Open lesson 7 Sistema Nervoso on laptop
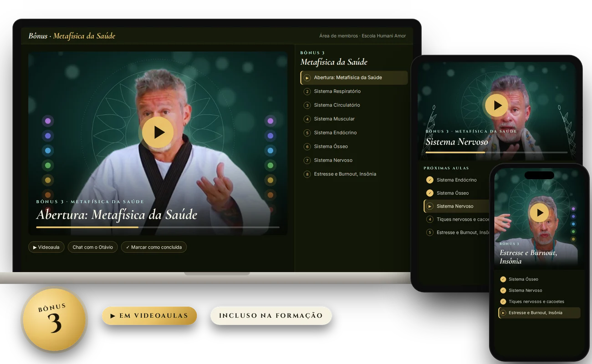592x364 pixels. click(354, 160)
